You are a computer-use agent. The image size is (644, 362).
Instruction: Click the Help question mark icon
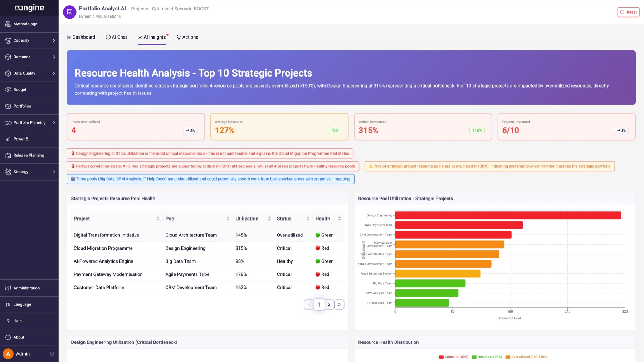pyautogui.click(x=8, y=321)
